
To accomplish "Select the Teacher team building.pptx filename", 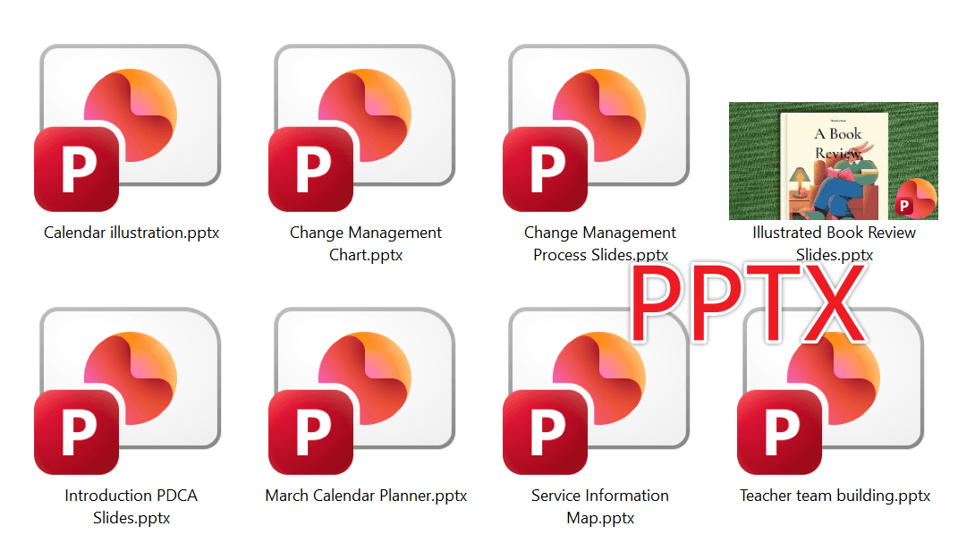I will point(834,495).
